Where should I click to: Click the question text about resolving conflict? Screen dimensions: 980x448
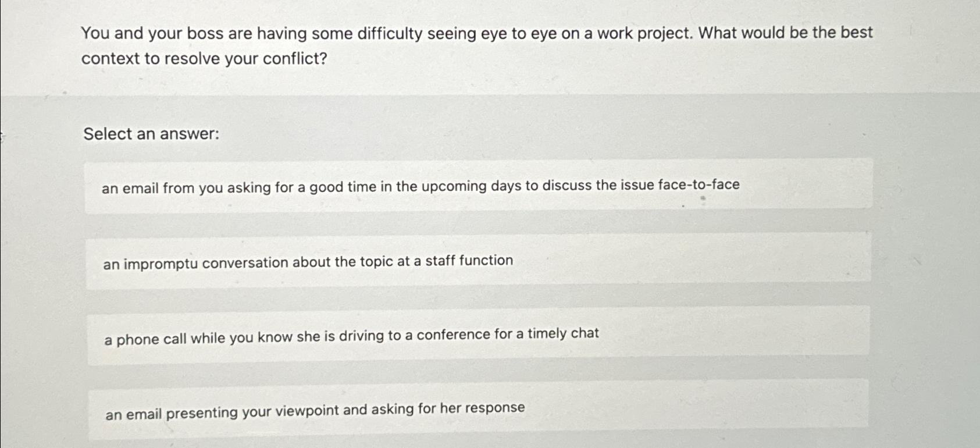click(x=477, y=44)
